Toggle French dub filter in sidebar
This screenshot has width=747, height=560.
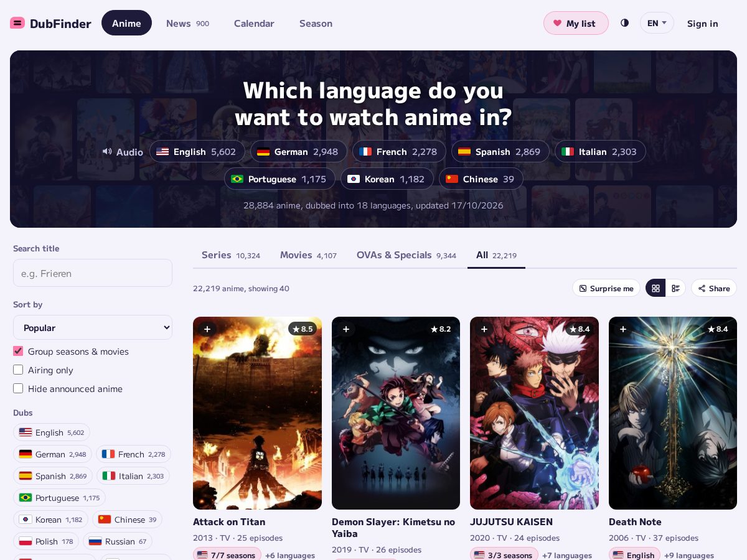pyautogui.click(x=133, y=454)
